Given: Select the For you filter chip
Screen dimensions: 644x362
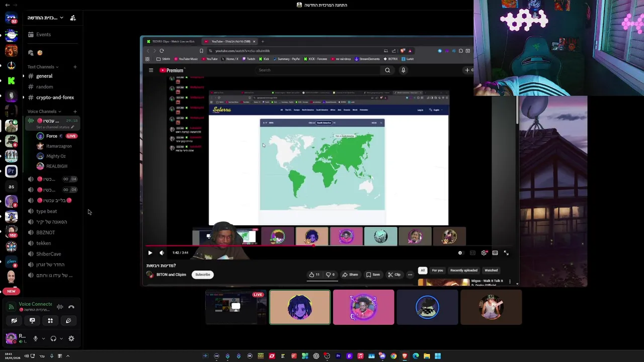Looking at the screenshot, I should click(437, 270).
